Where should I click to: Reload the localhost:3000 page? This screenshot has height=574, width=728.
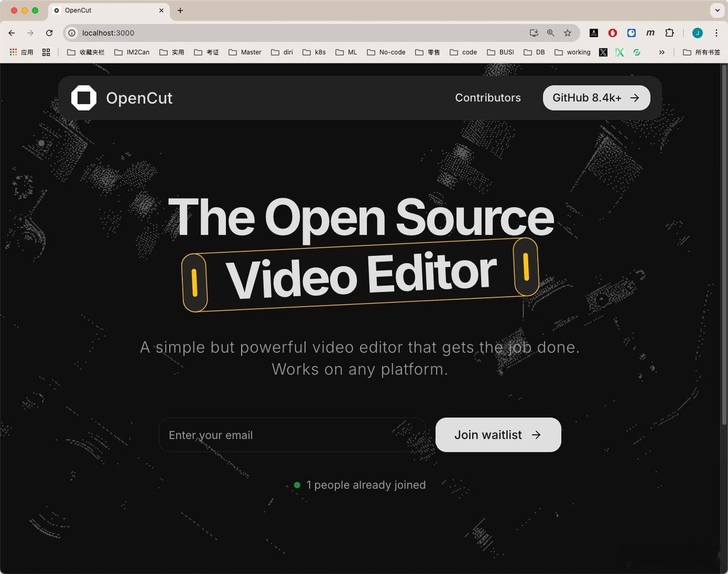49,33
